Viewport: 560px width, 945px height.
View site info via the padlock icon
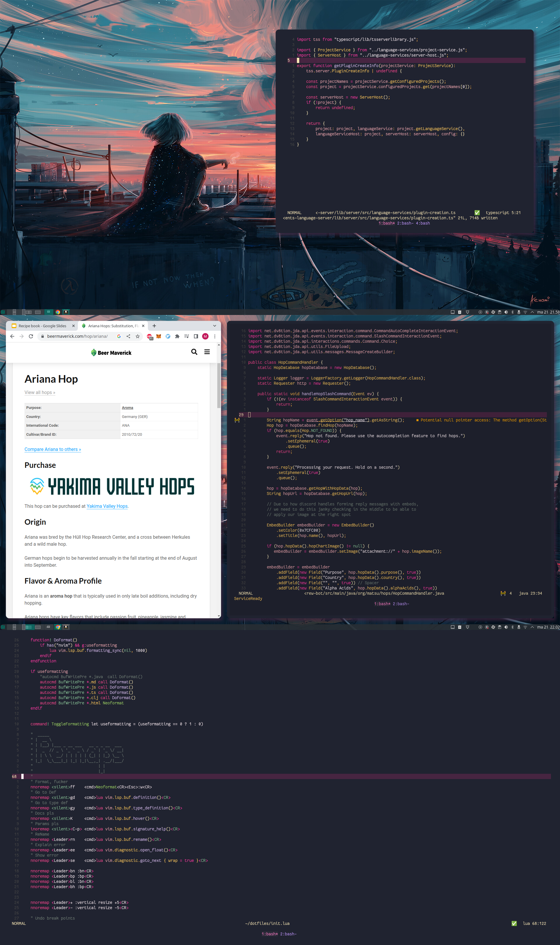43,336
